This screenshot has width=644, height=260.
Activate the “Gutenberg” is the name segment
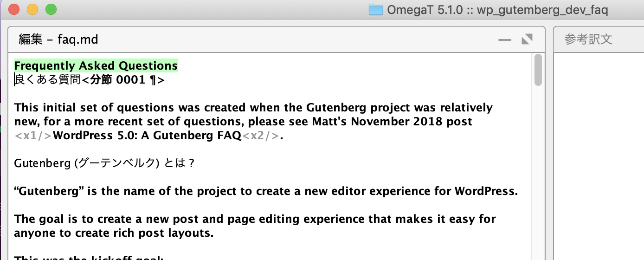click(266, 191)
